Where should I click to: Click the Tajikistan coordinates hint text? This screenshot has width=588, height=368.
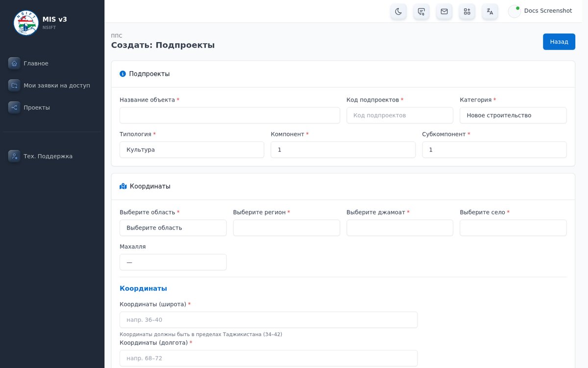tap(201, 335)
